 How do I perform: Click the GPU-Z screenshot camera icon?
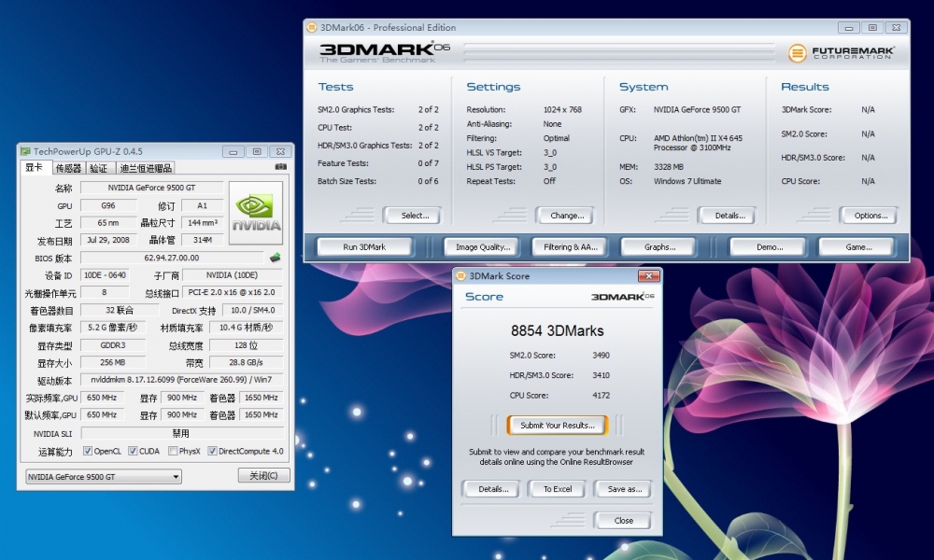pos(280,167)
